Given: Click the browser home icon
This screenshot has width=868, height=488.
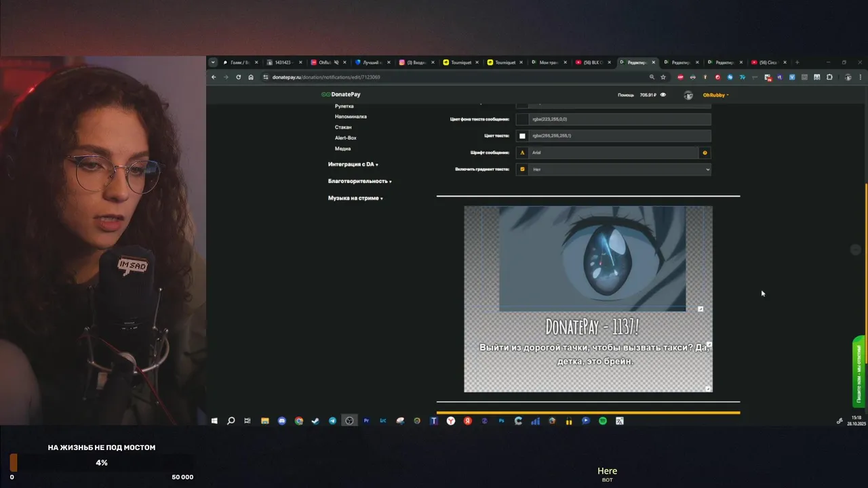Looking at the screenshot, I should pyautogui.click(x=251, y=77).
